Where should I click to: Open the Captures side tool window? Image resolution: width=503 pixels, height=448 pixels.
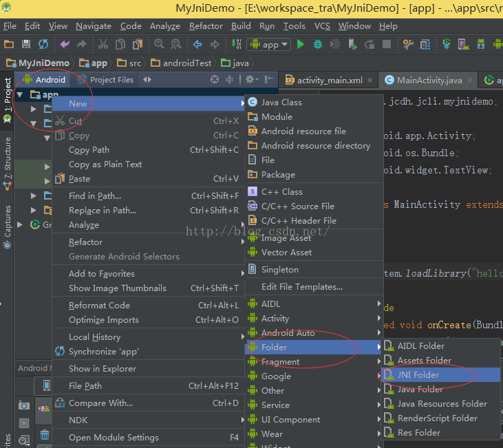7,226
